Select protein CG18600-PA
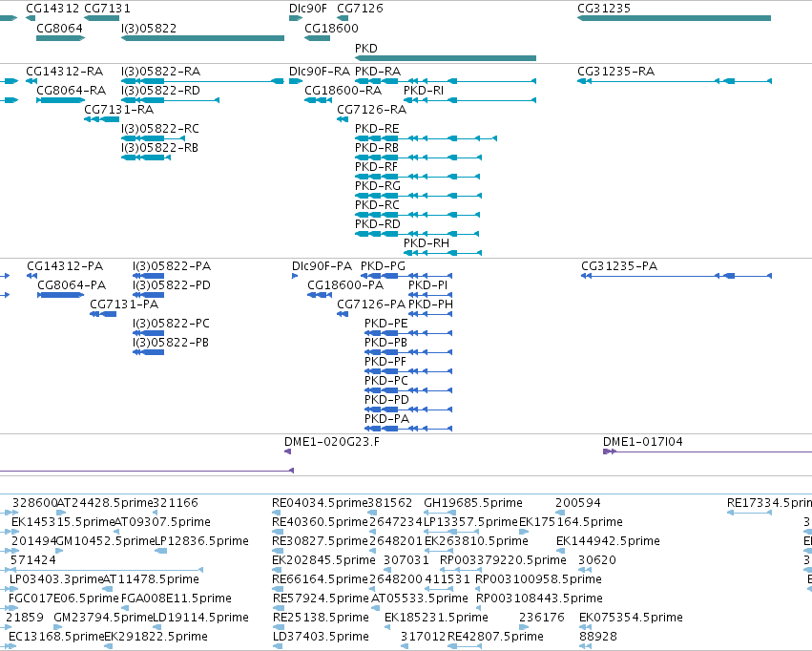812x651 pixels. 345,284
